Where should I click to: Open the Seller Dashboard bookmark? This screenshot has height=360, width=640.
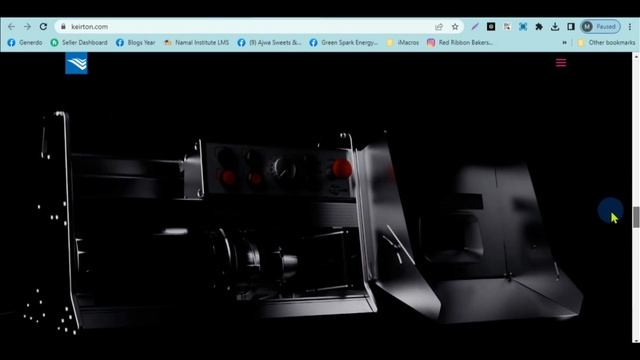pos(79,42)
